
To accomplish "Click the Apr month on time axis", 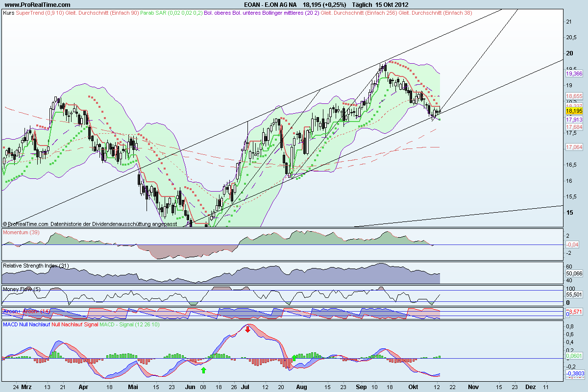I will click(x=83, y=387).
